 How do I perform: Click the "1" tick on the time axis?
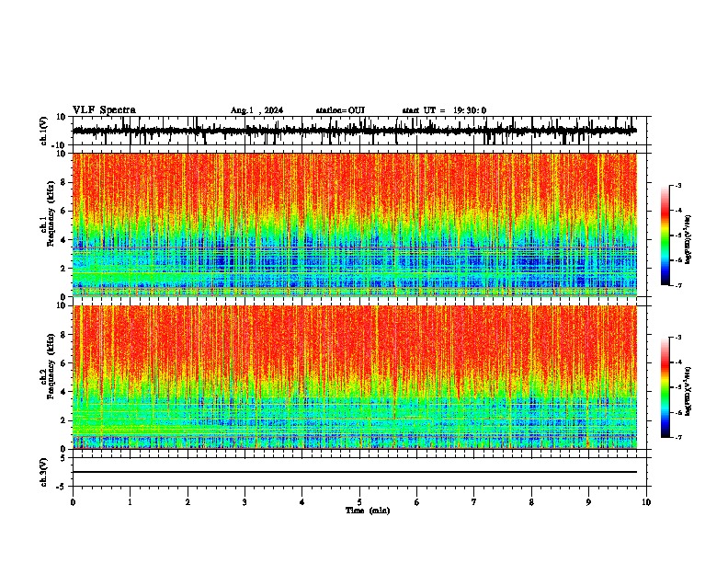pos(130,502)
